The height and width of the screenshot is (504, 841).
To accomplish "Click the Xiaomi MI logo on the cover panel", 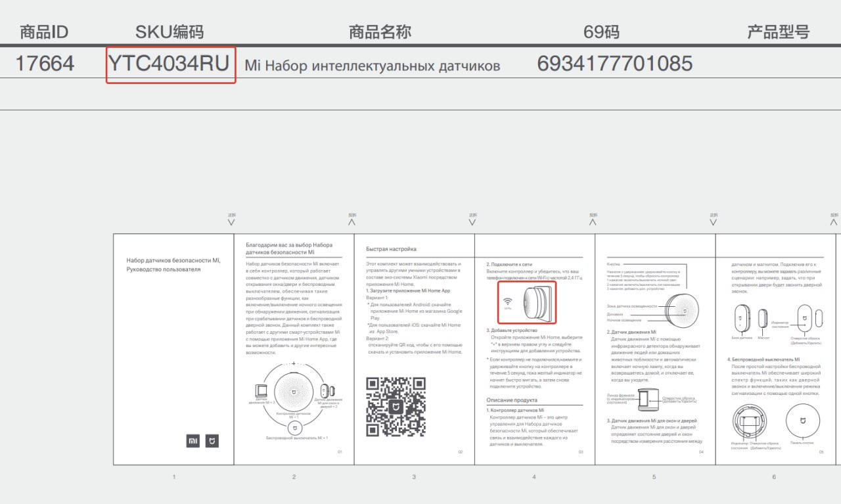I will coord(193,441).
